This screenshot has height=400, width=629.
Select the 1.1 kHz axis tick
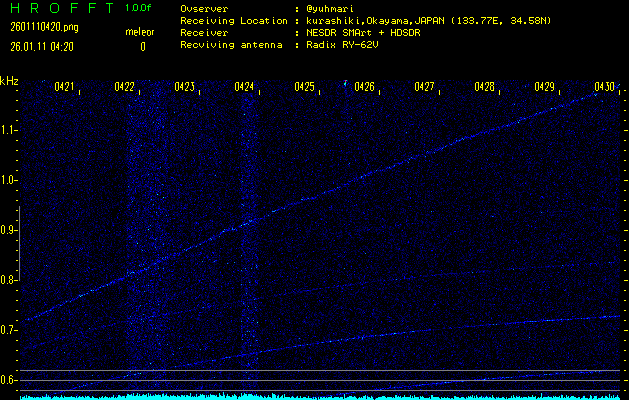click(9, 130)
